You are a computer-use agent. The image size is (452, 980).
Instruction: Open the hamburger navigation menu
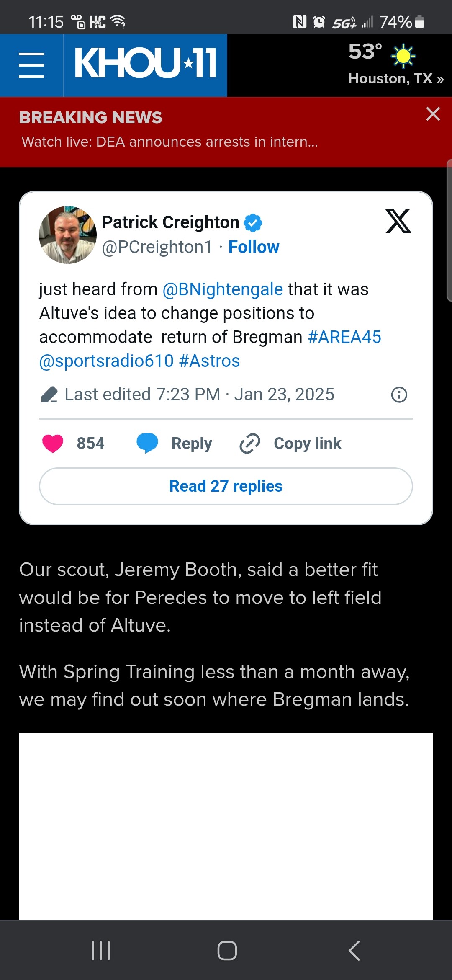pos(31,65)
